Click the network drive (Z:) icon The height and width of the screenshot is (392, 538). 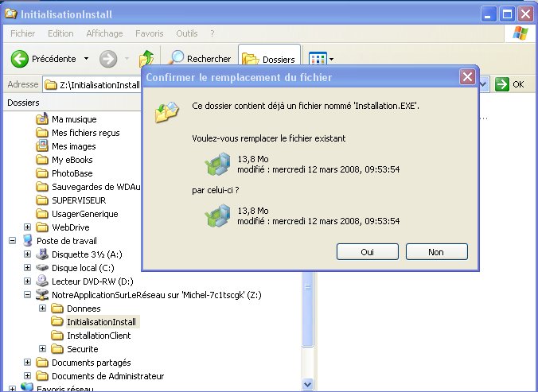(42, 295)
